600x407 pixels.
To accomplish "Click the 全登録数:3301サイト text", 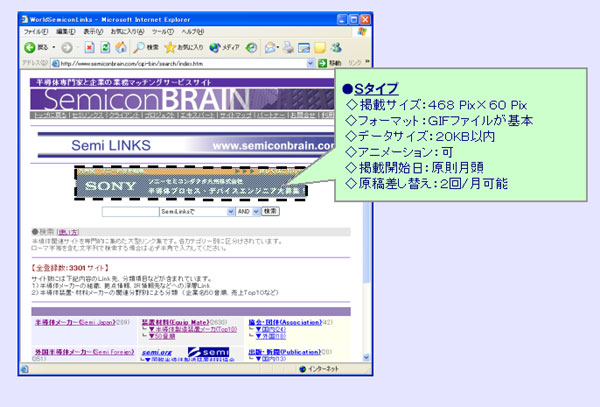I will pos(70,268).
